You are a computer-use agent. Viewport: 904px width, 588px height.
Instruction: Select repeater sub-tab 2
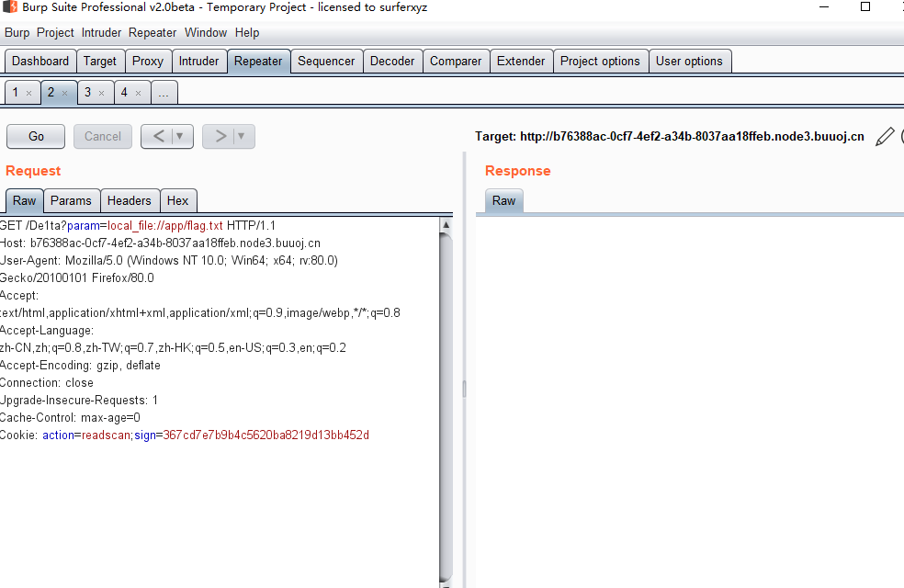click(51, 92)
